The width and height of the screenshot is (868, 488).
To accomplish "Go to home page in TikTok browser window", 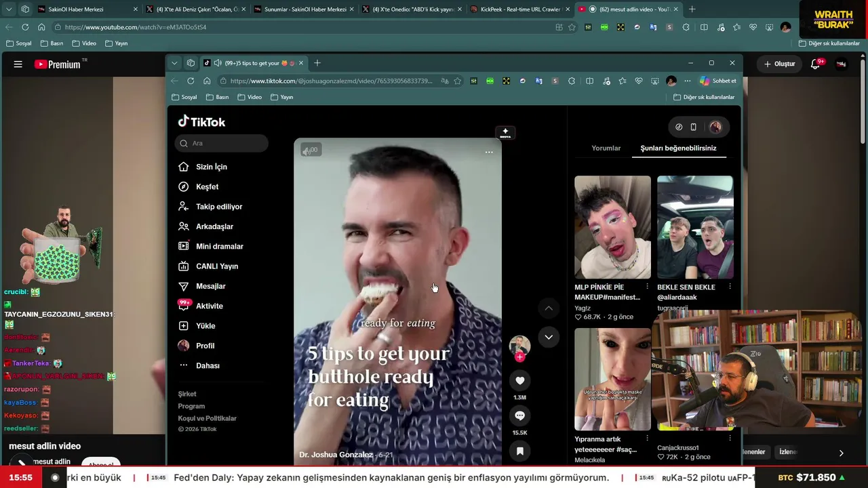I will [x=207, y=81].
